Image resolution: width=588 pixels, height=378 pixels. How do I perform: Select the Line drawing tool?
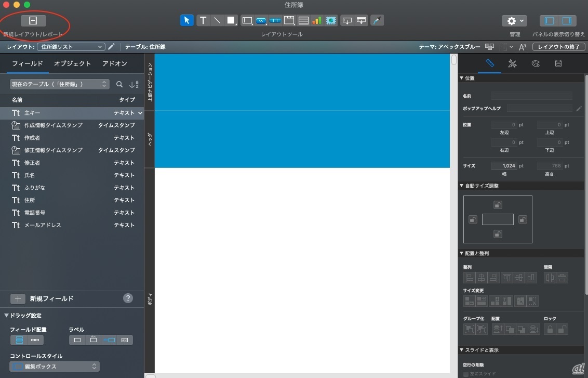[217, 20]
